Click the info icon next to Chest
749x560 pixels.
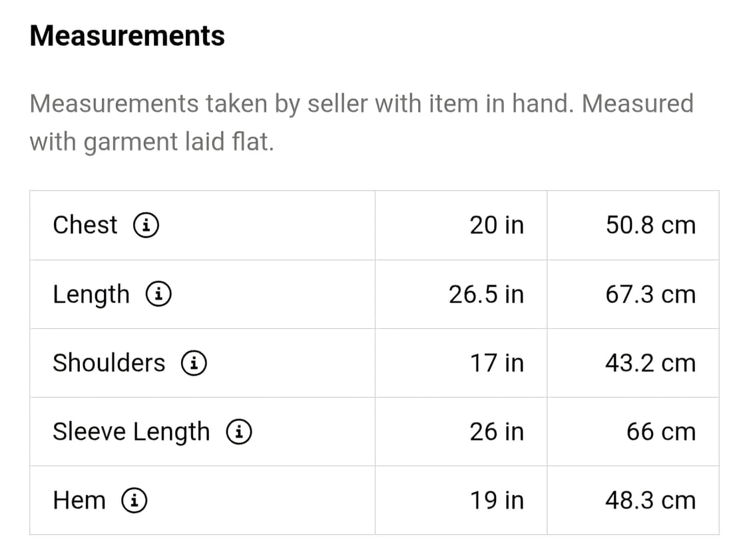click(x=146, y=226)
